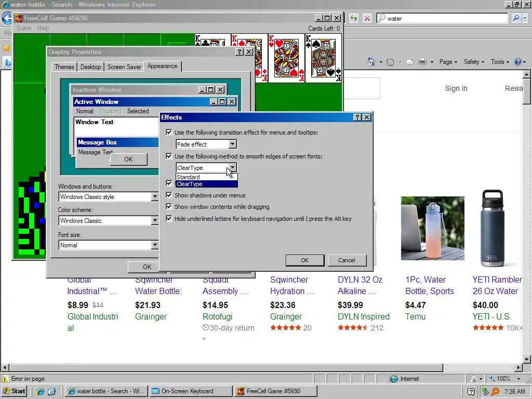Open the Tools menu in IE
This screenshot has width=532, height=399.
tap(500, 62)
